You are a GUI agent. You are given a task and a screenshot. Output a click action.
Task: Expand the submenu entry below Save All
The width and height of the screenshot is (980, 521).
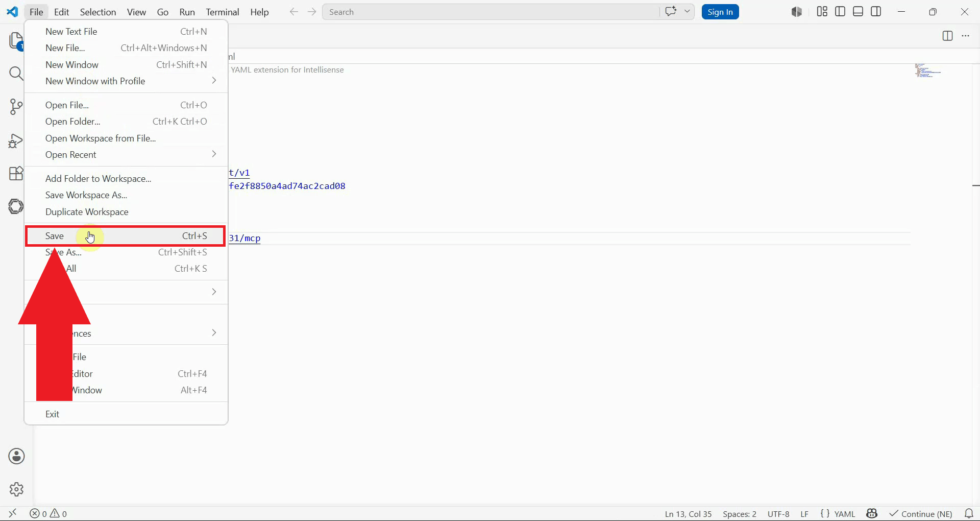pos(126,292)
